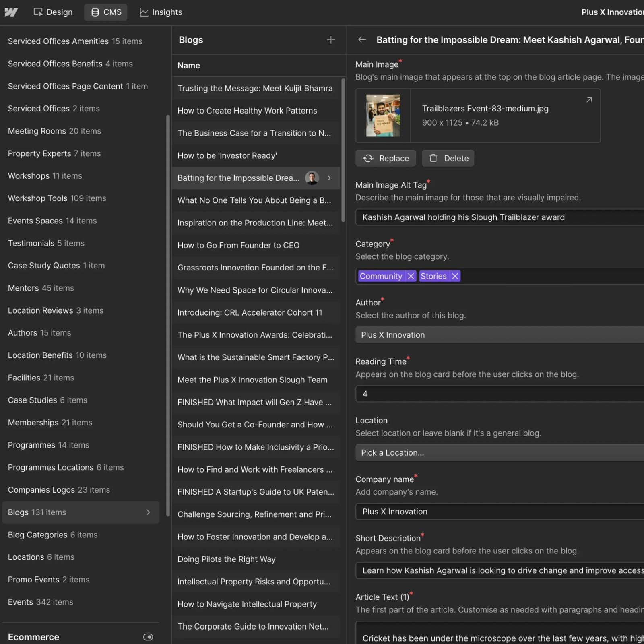The image size is (644, 644).
Task: Click the blog list scrollbar
Action: click(343, 150)
